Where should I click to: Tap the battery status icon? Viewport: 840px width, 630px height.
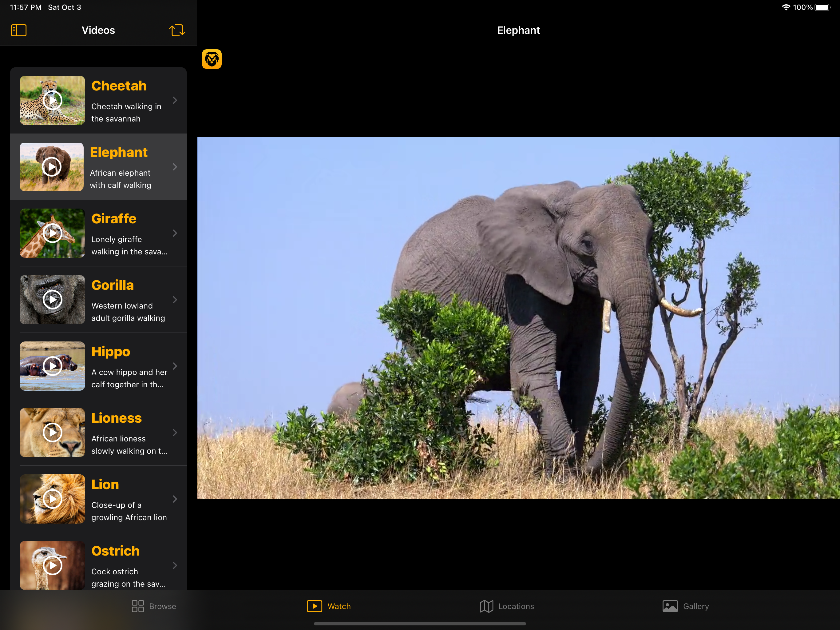pos(822,7)
